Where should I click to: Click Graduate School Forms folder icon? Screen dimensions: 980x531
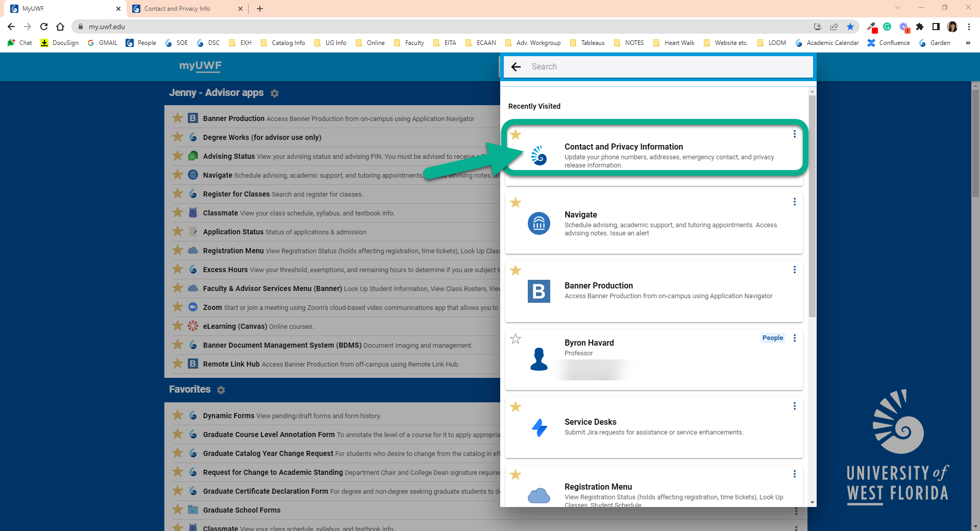tap(193, 510)
